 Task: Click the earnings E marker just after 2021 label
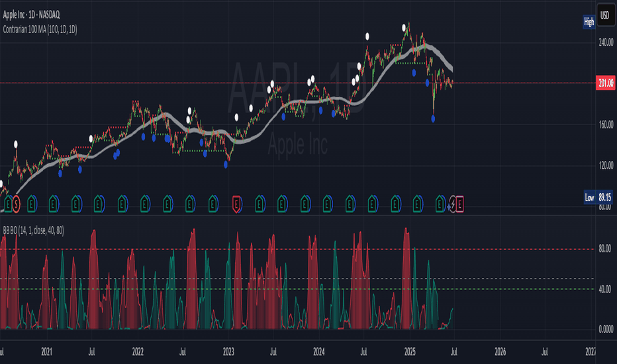pos(54,204)
